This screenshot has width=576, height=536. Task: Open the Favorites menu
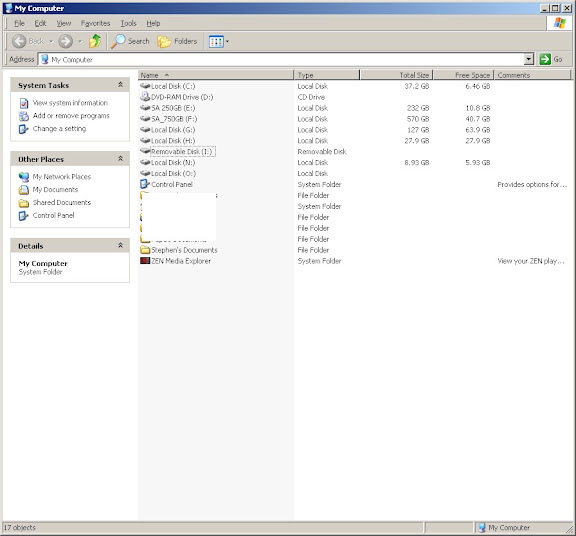[96, 24]
